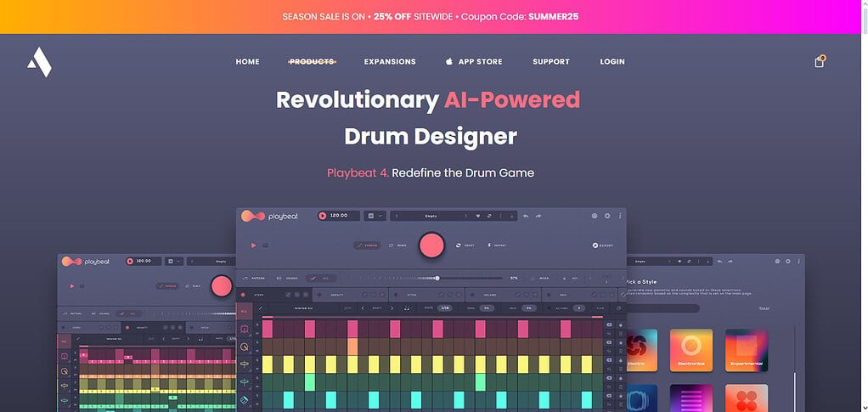868x412 pixels.
Task: Open the shopping cart icon
Action: point(820,62)
